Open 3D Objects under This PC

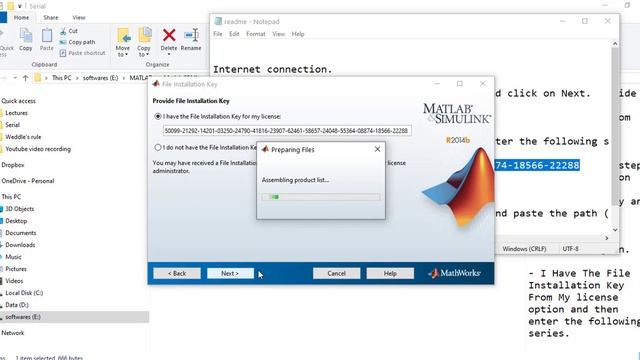point(20,209)
